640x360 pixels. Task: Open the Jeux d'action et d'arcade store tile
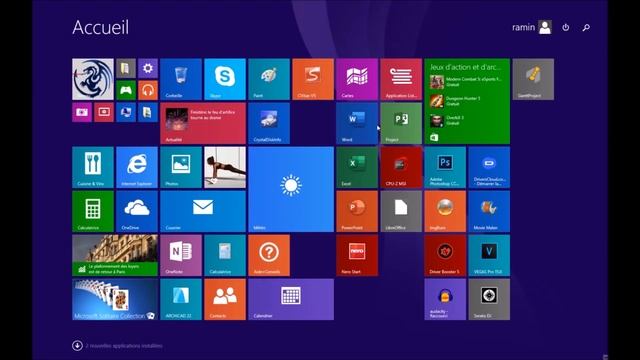click(x=467, y=101)
